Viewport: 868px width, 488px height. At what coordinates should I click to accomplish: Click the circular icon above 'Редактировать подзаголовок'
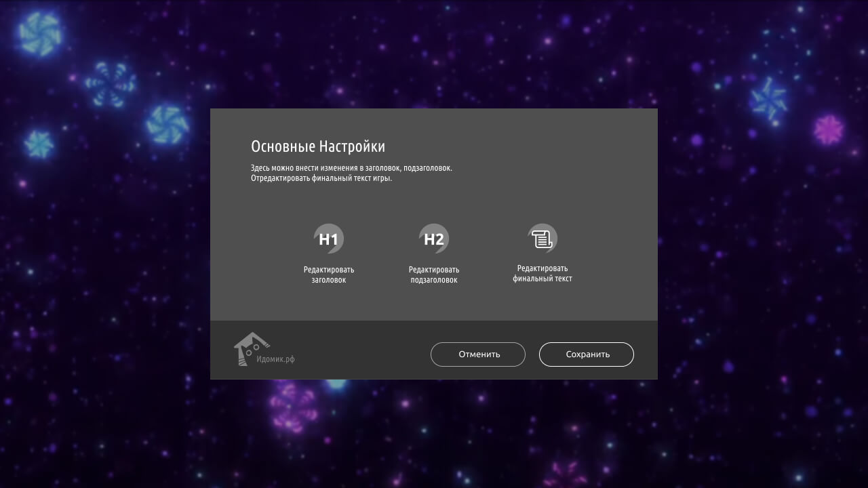tap(434, 238)
